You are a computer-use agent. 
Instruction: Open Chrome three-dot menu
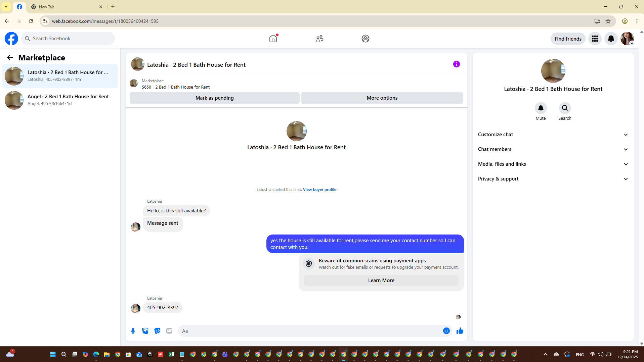637,21
